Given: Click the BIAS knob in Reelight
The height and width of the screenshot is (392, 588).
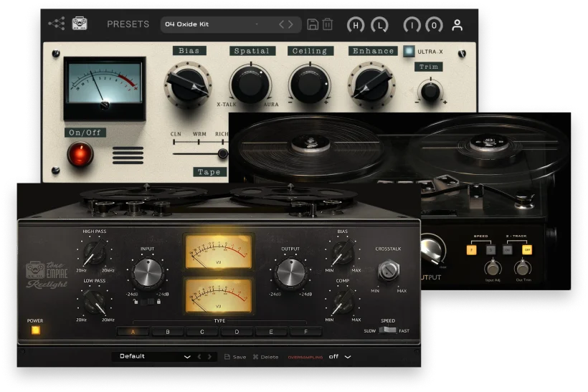Looking at the screenshot, I should (x=343, y=252).
